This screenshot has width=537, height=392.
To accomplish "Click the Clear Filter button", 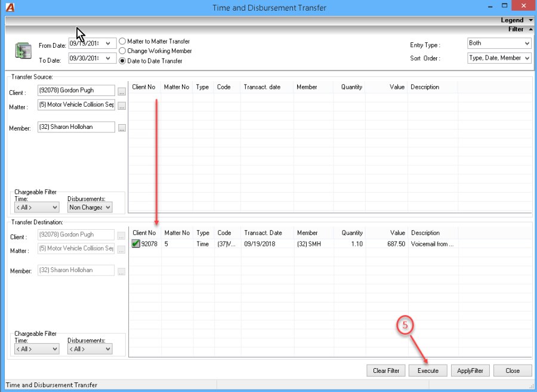I will coord(386,371).
